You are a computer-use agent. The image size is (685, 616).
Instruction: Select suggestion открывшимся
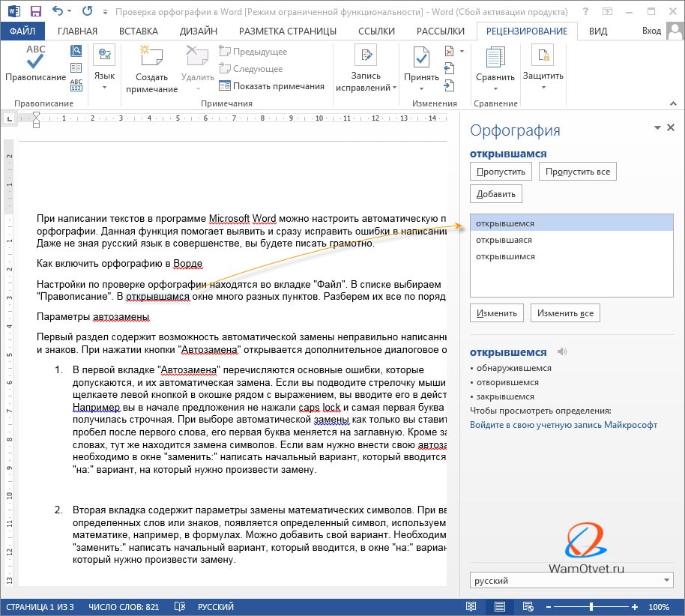click(x=572, y=256)
